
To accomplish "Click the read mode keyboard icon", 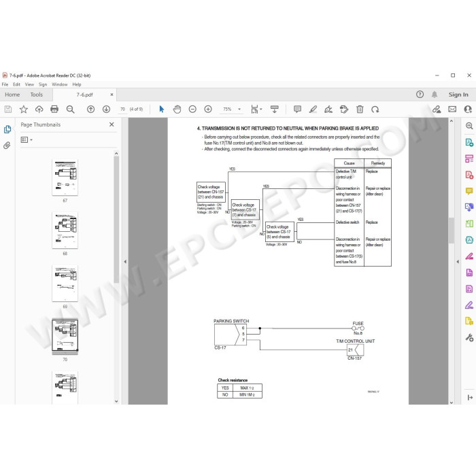I will click(275, 109).
